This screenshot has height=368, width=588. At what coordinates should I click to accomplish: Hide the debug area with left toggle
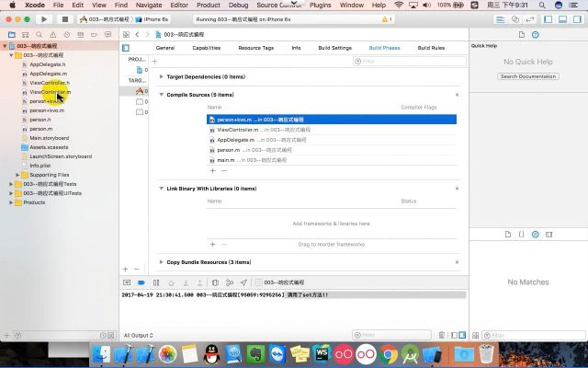tap(127, 282)
